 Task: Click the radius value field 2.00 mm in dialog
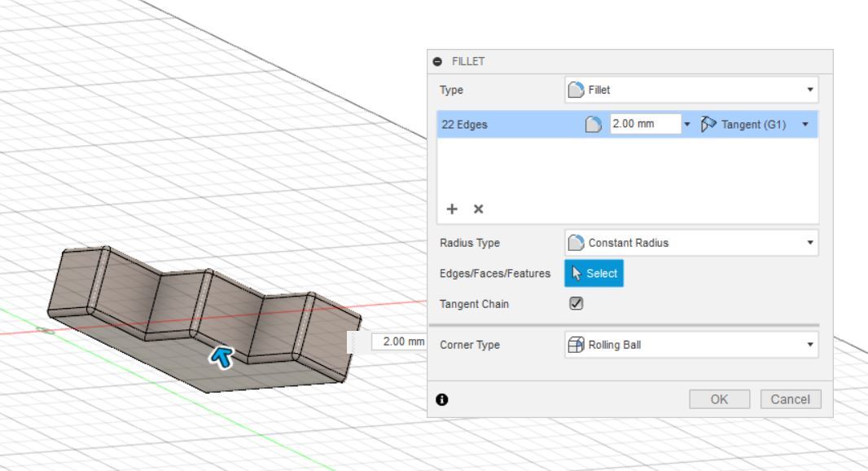[646, 124]
